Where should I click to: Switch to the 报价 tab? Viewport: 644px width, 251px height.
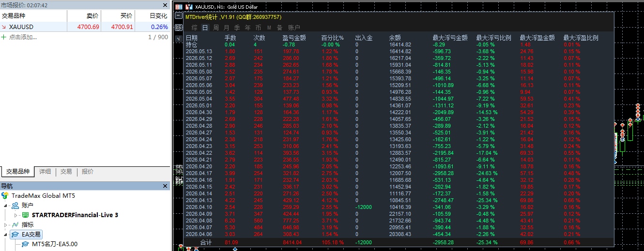click(88, 172)
